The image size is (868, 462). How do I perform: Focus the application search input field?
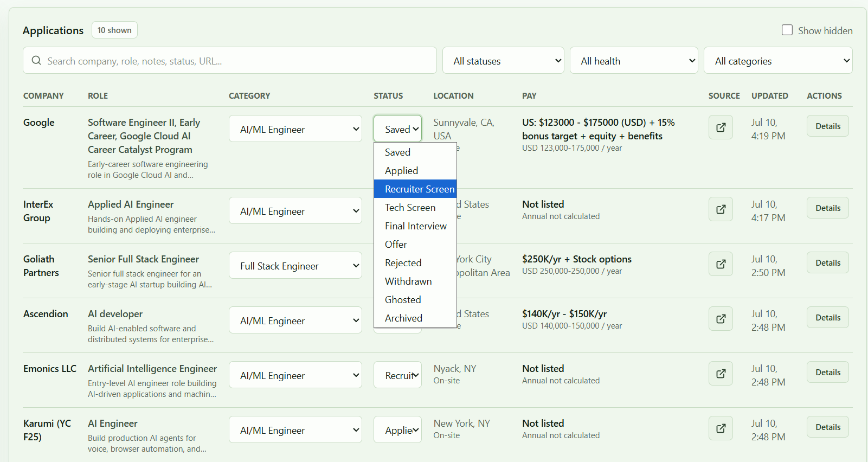pyautogui.click(x=230, y=60)
